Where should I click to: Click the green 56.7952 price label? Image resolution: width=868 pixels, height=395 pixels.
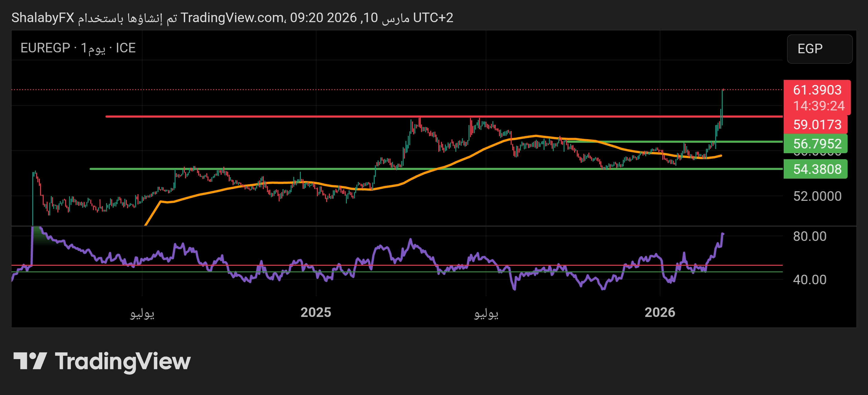pyautogui.click(x=817, y=144)
